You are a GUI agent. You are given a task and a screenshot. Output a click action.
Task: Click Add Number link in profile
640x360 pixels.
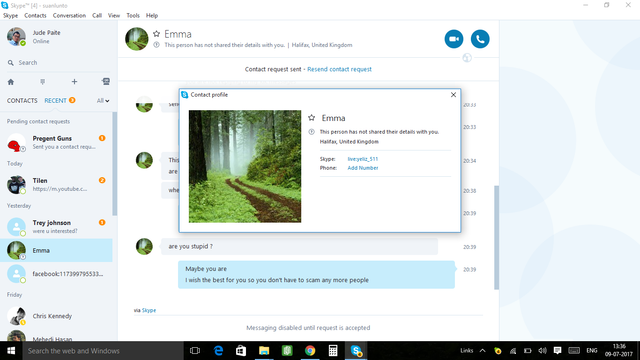pos(363,168)
